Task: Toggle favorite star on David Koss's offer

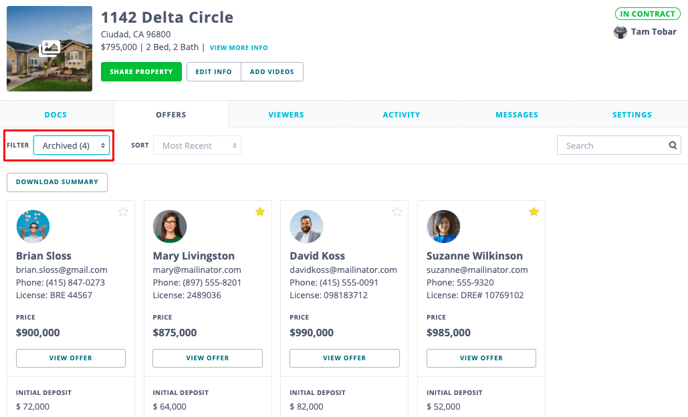Action: click(397, 212)
